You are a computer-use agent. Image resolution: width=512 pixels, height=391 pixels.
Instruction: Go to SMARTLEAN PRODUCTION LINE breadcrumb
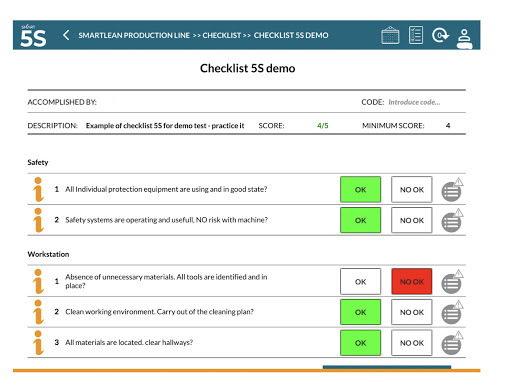click(x=134, y=35)
